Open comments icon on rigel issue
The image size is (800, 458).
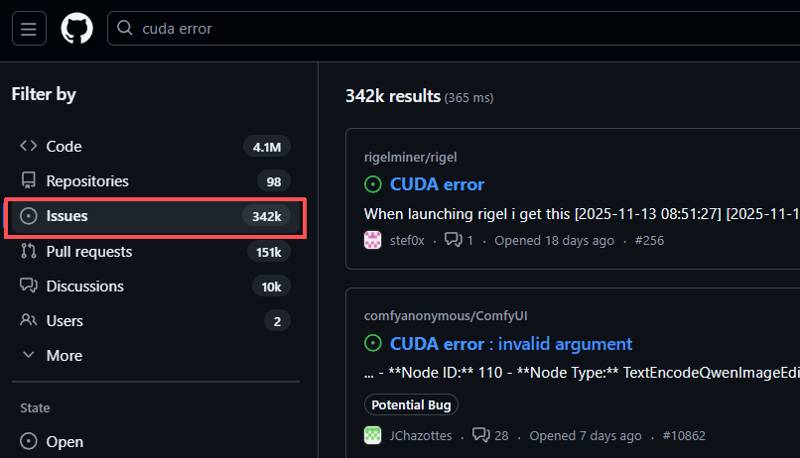tap(453, 240)
